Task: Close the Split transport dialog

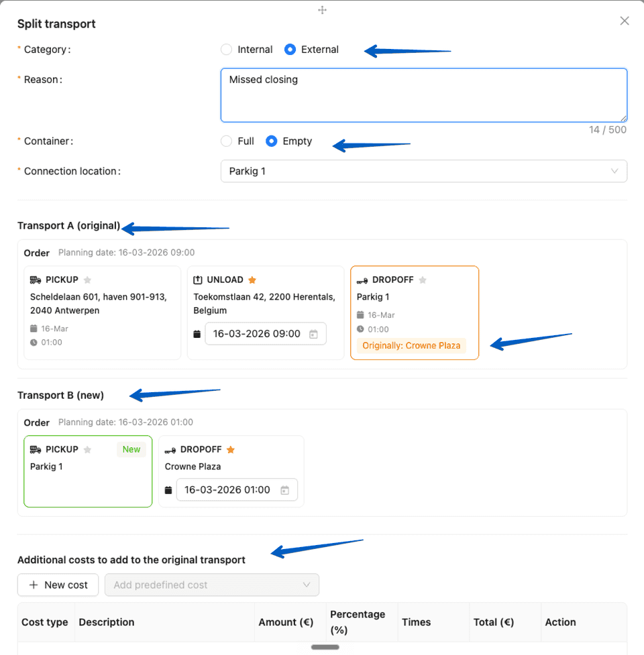Action: (x=625, y=21)
